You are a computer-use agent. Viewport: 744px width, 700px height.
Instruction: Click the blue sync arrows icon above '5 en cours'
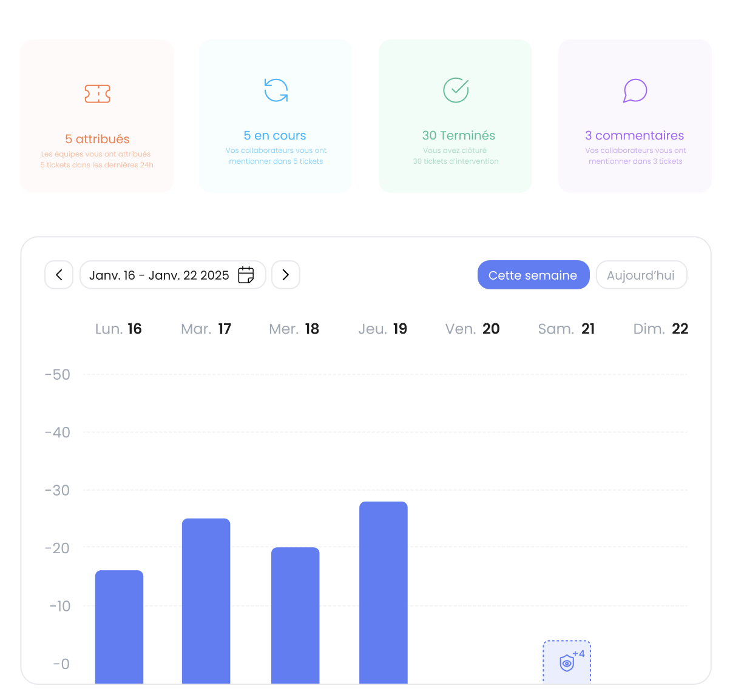click(276, 90)
